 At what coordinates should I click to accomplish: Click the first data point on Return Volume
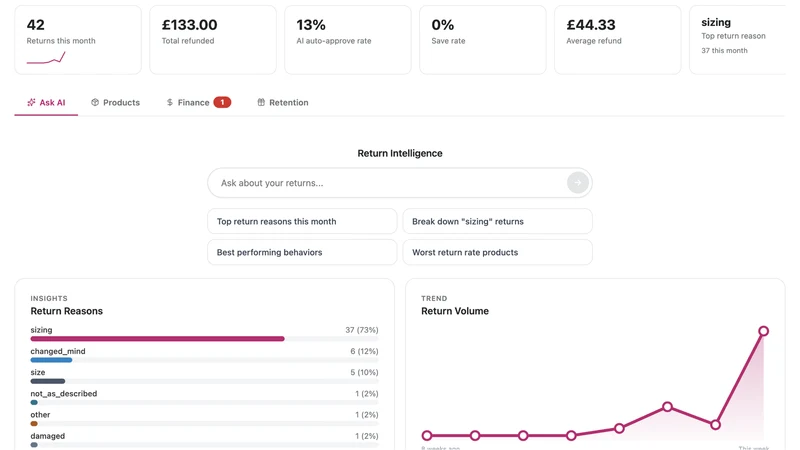427,435
